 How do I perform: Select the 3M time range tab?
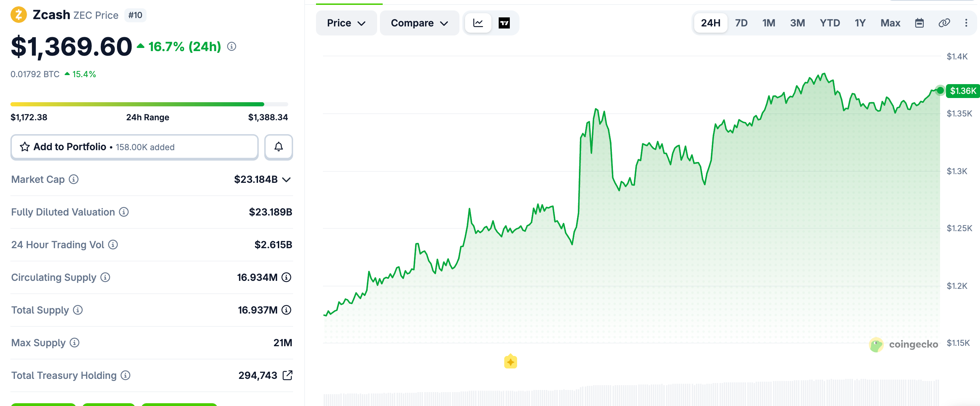tap(797, 23)
